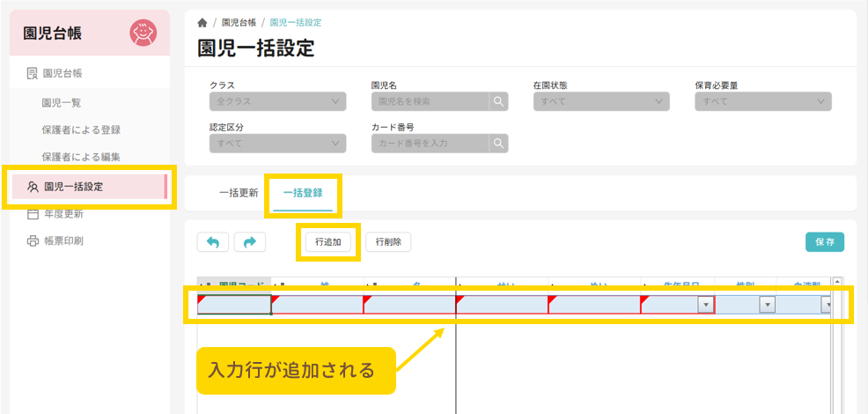The height and width of the screenshot is (414, 868).
Task: Select the 一括登録 tab
Action: click(x=302, y=193)
